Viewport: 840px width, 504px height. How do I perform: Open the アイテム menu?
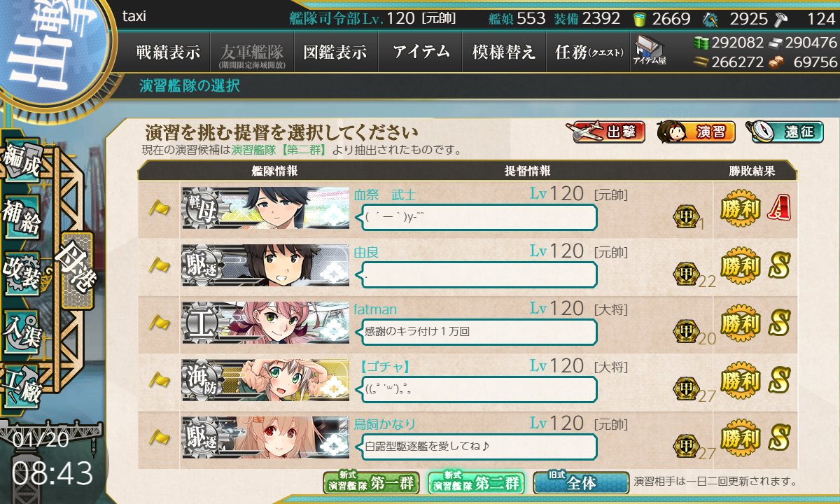click(x=420, y=52)
